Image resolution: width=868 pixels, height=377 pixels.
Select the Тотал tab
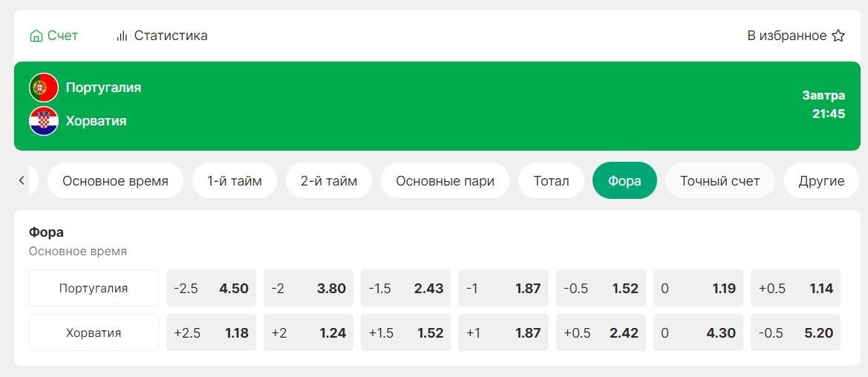(551, 180)
